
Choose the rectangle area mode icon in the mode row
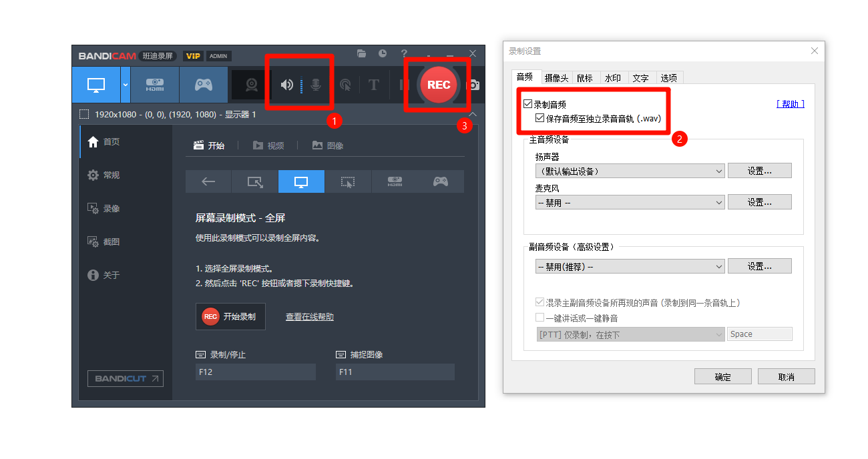255,181
